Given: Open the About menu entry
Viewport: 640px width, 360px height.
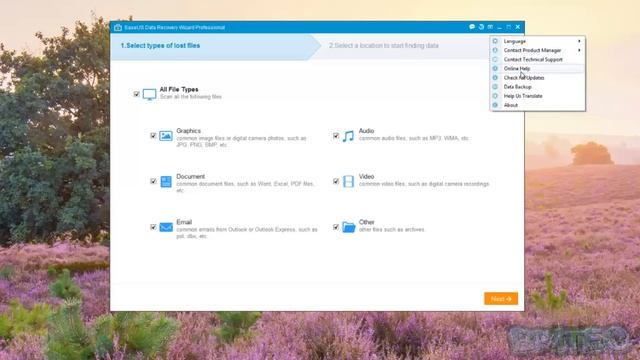Looking at the screenshot, I should click(x=538, y=105).
